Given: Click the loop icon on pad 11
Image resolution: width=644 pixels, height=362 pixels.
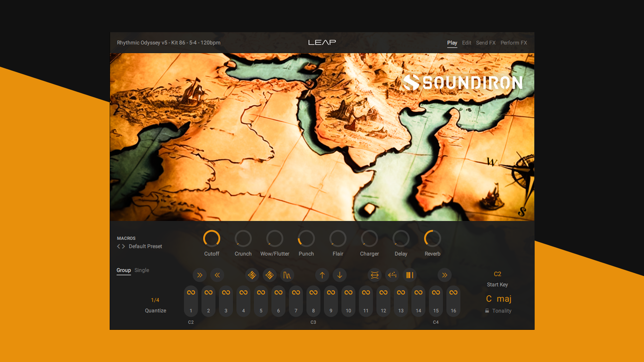Looking at the screenshot, I should [x=366, y=292].
